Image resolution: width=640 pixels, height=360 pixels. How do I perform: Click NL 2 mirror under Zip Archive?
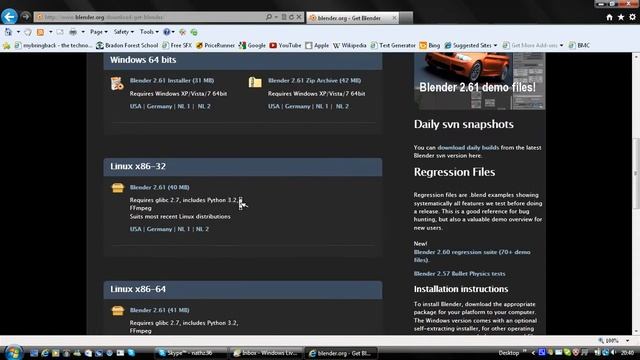tap(342, 107)
